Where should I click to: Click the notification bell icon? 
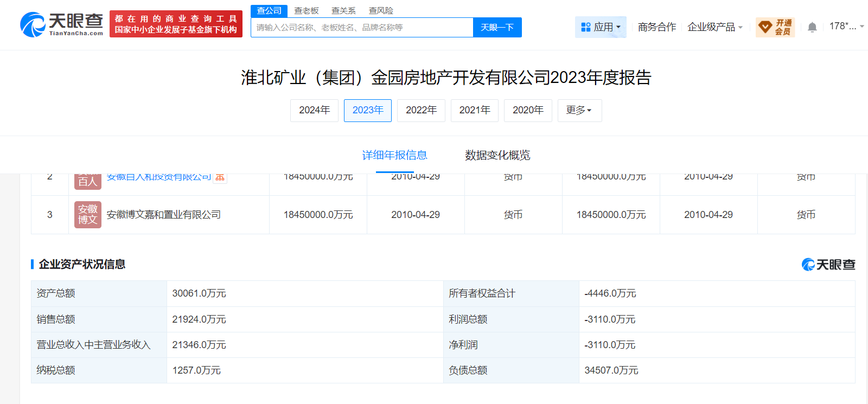[x=812, y=27]
